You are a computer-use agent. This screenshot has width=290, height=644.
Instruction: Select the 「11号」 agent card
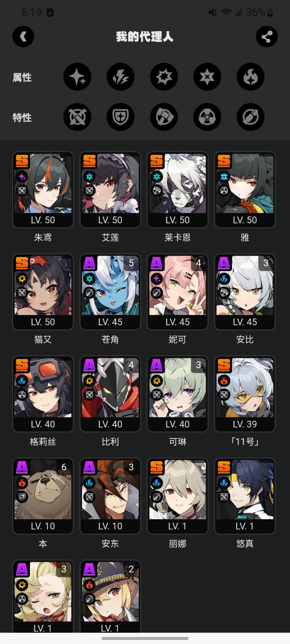click(245, 394)
